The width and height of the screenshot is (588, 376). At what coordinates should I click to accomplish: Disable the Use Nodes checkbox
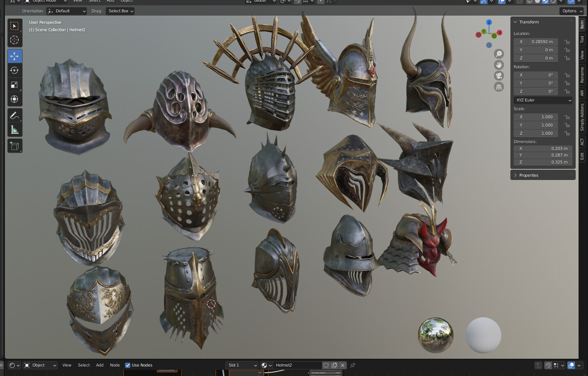(128, 365)
